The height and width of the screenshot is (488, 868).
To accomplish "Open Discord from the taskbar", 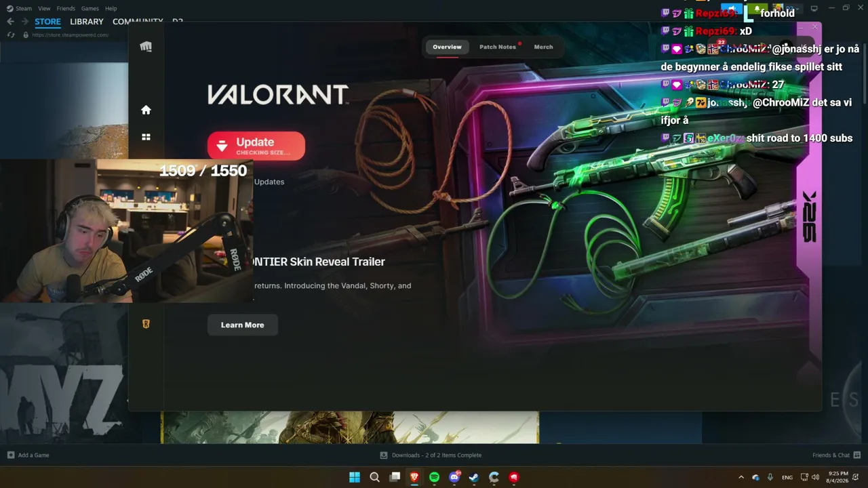I will [x=454, y=477].
